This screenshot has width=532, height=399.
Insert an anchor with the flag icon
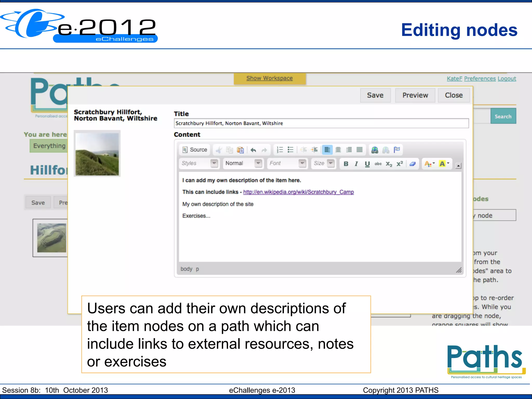pyautogui.click(x=397, y=150)
